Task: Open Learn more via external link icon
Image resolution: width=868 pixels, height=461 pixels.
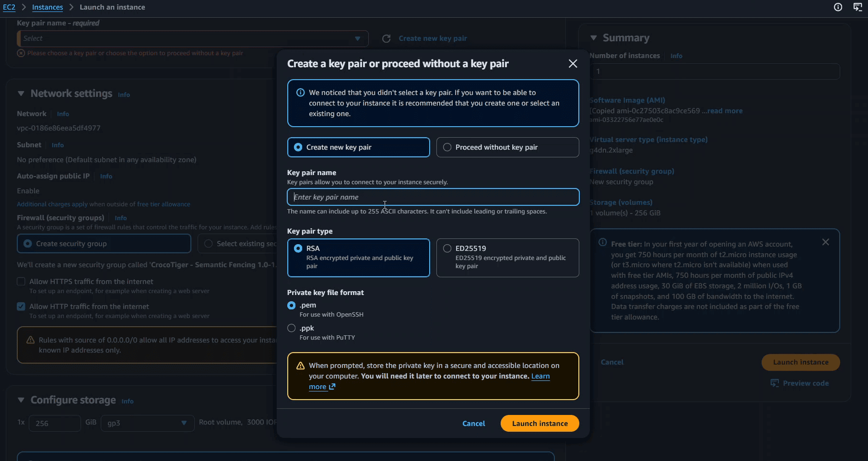Action: tap(332, 387)
